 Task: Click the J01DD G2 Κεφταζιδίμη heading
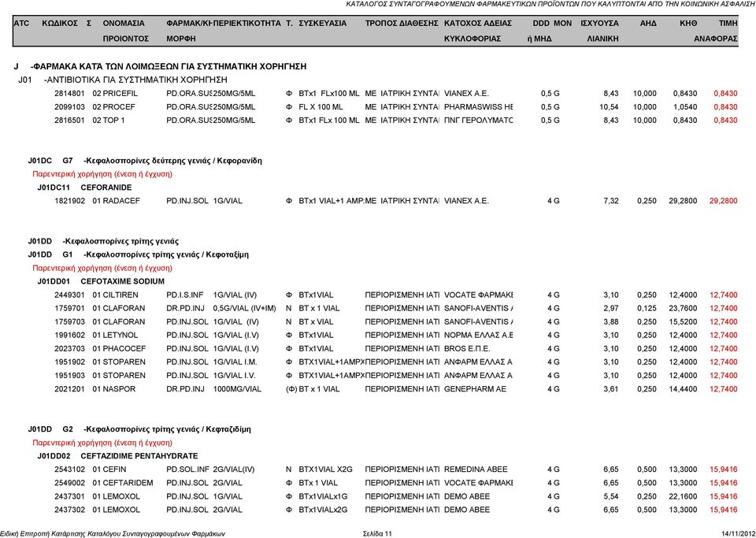pyautogui.click(x=139, y=429)
